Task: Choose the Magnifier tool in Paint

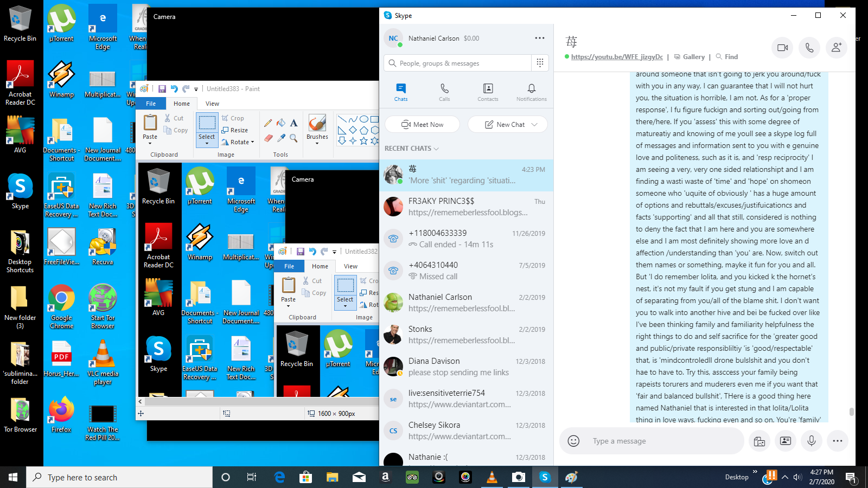Action: [293, 138]
